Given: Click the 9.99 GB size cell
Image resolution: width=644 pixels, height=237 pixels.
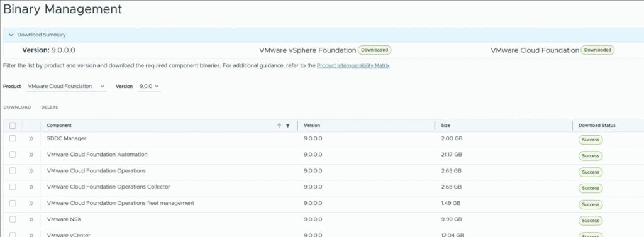Looking at the screenshot, I should [x=452, y=219].
